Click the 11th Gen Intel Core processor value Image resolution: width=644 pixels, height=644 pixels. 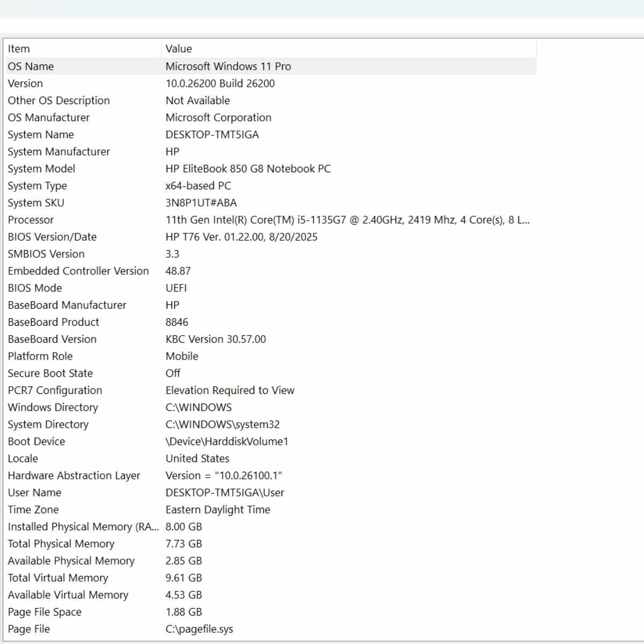pyautogui.click(x=348, y=220)
